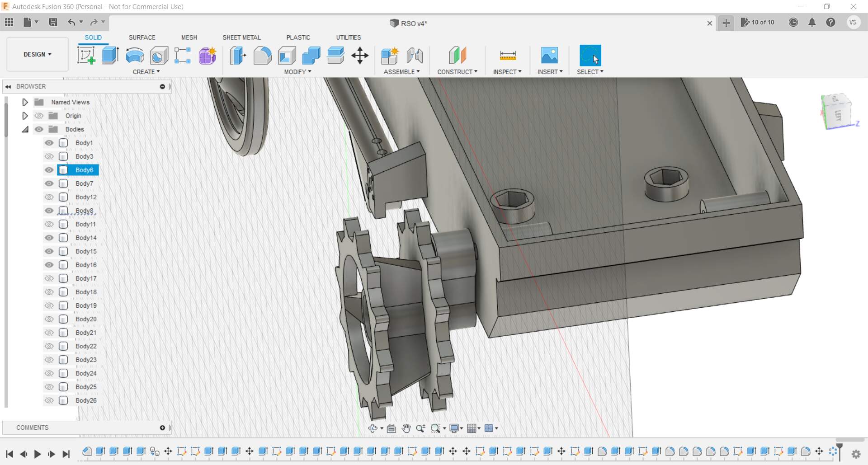Open the CONSTRUCT menu label
This screenshot has width=868, height=465.
click(457, 72)
